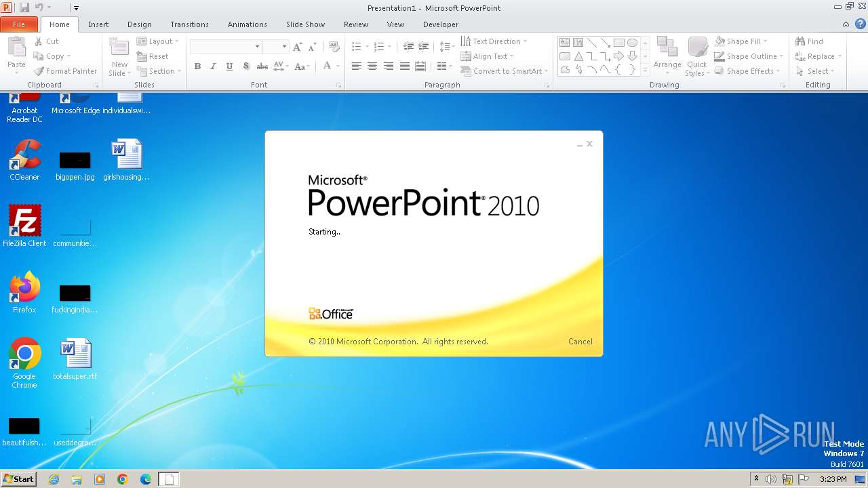Image resolution: width=868 pixels, height=488 pixels.
Task: Select the Isosceles Triangle shape
Action: click(578, 56)
